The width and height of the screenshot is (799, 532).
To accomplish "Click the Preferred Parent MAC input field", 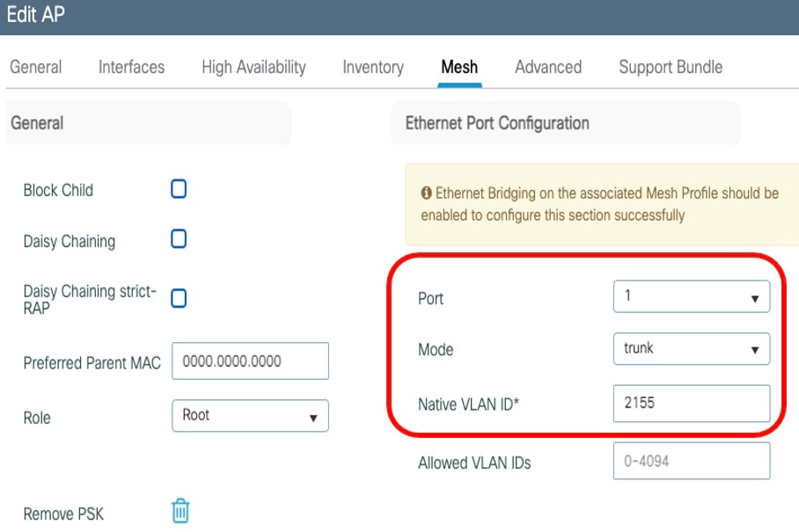I will (251, 361).
